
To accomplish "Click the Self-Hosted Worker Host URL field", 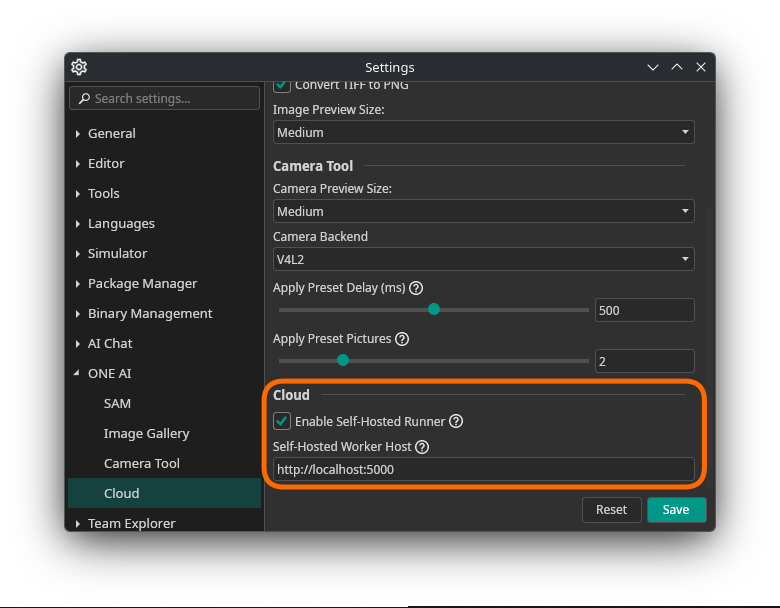I will point(483,469).
